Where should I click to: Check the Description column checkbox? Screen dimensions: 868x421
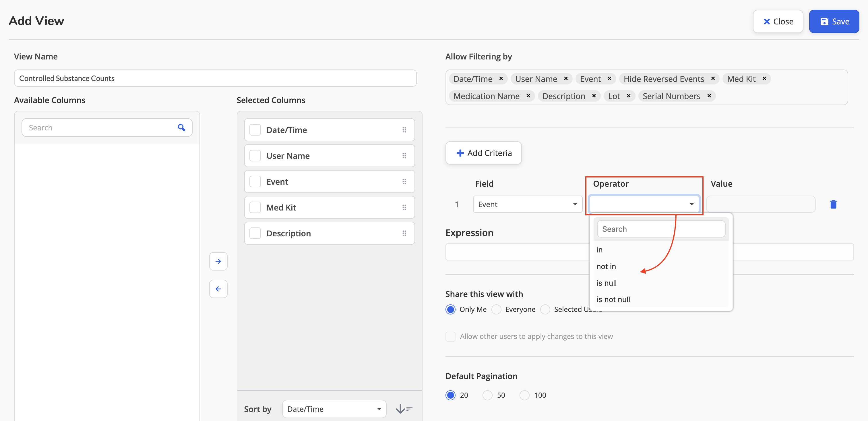(x=255, y=233)
